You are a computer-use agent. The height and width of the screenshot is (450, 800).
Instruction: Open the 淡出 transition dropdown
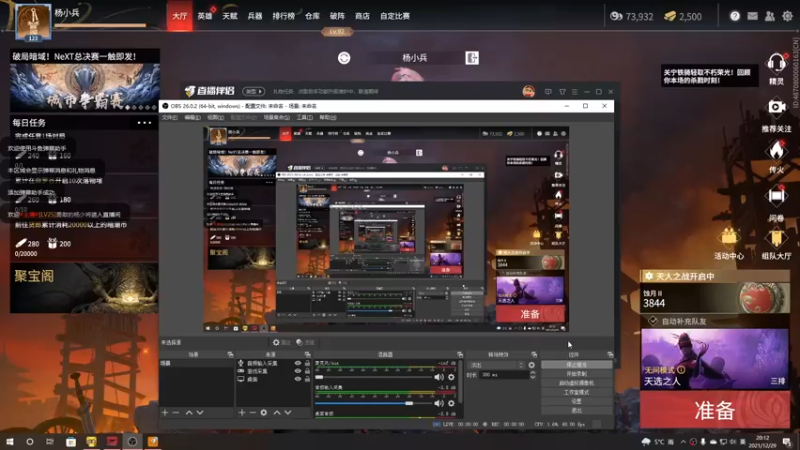[496, 365]
